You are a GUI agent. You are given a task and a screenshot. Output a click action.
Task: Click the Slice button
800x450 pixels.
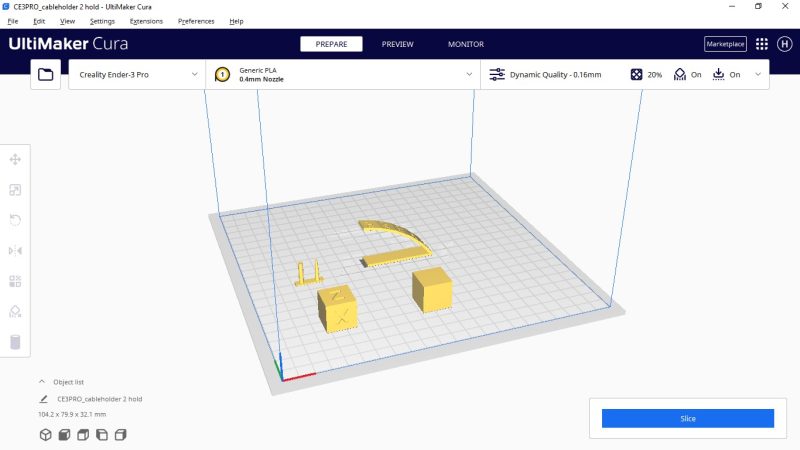pos(687,418)
